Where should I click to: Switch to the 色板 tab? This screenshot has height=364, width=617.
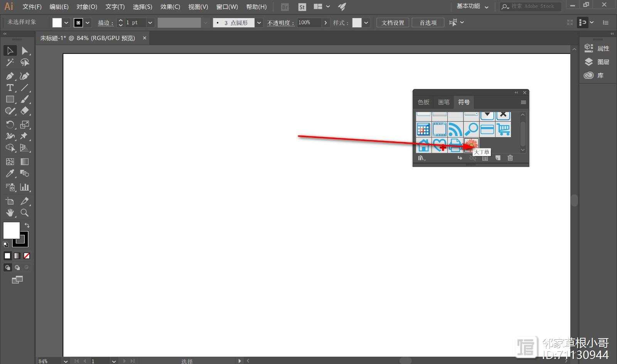423,102
